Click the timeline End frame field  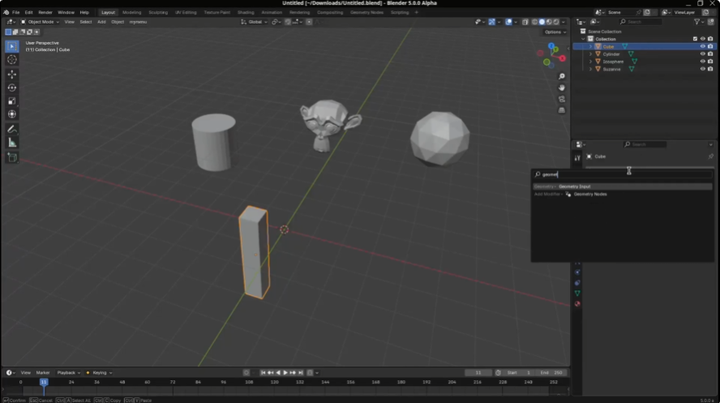(x=552, y=373)
